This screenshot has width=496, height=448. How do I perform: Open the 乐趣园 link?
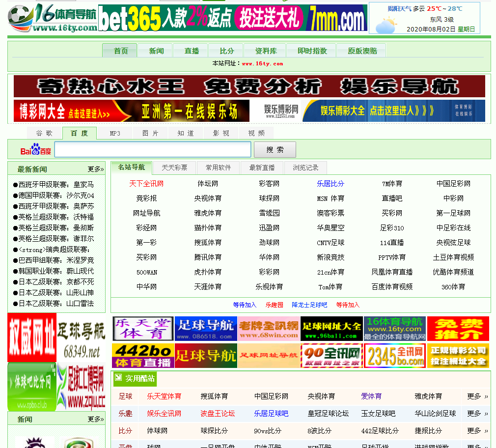[274, 305]
